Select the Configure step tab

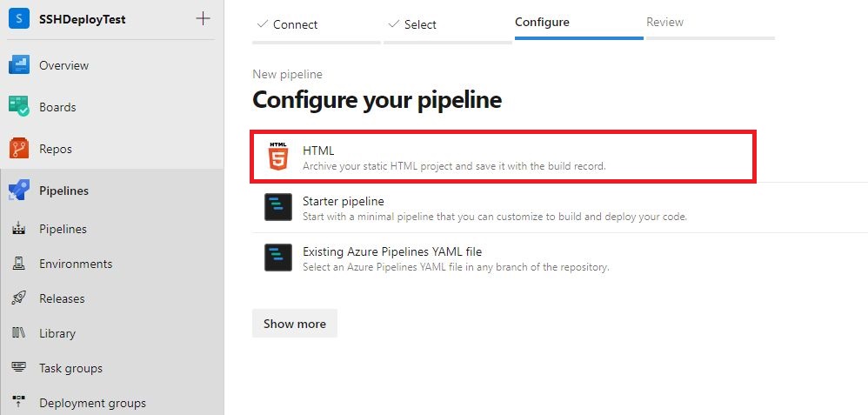click(x=578, y=25)
